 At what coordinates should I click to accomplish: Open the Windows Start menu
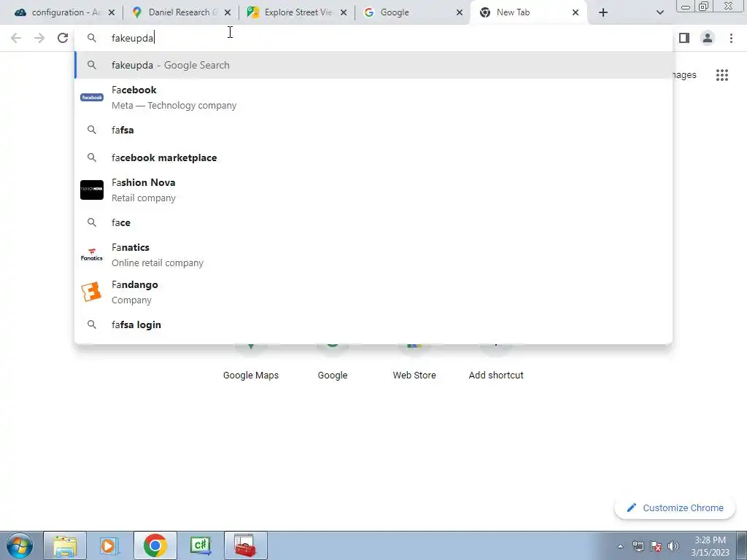click(x=19, y=545)
